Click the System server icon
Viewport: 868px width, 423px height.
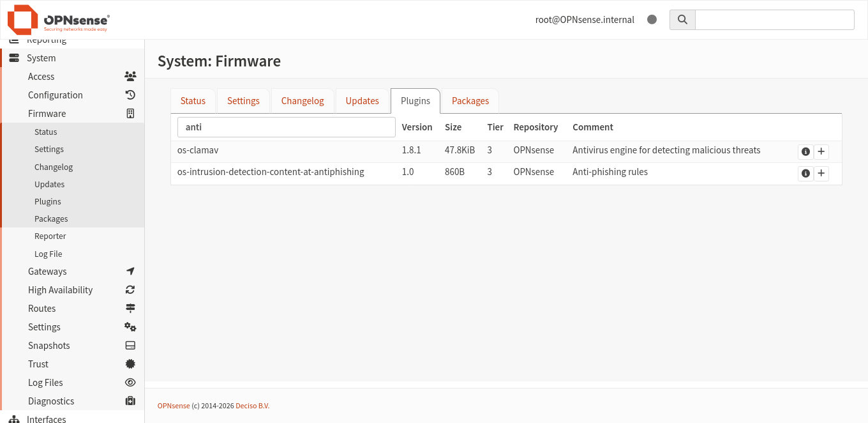click(x=14, y=58)
